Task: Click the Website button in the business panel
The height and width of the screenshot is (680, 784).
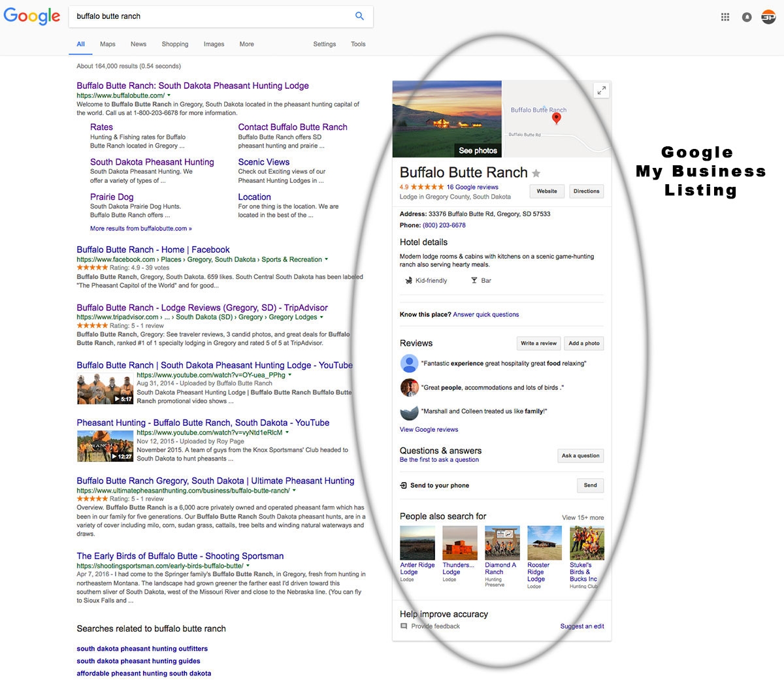Action: 547,191
